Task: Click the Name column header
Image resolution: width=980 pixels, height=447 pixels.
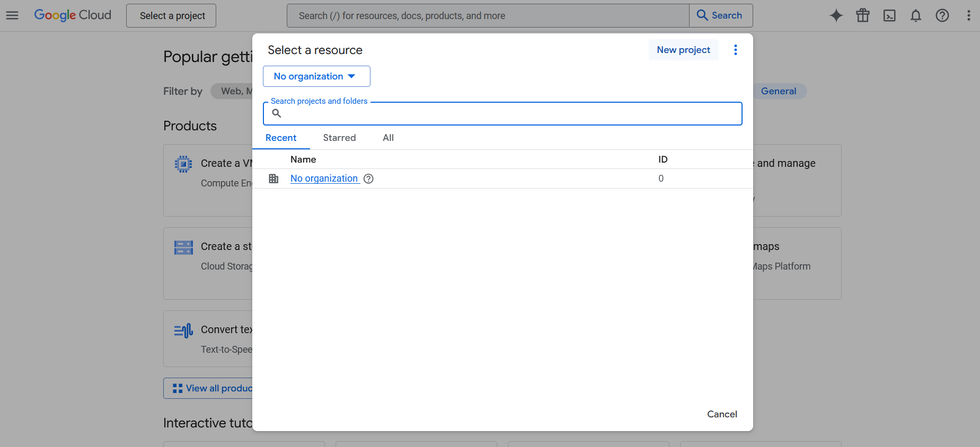Action: click(303, 159)
